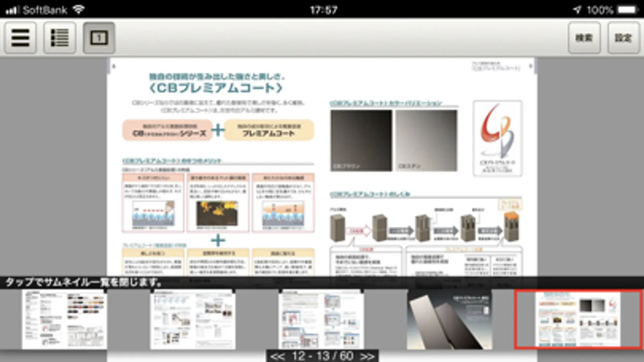644x362 pixels.
Task: Open the table of contents list
Action: (x=60, y=38)
